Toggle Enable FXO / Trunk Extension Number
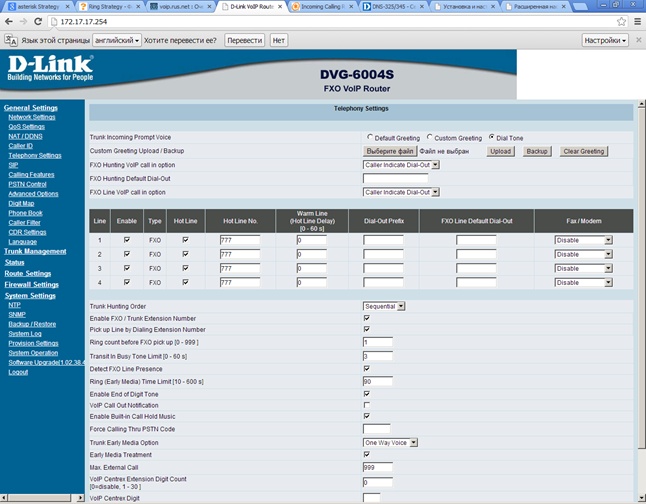 point(367,318)
